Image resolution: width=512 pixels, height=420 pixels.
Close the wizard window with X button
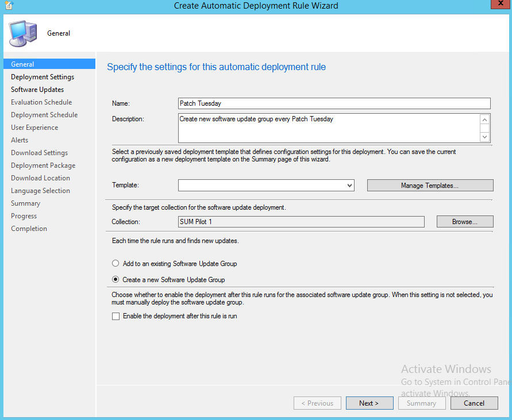(498, 5)
